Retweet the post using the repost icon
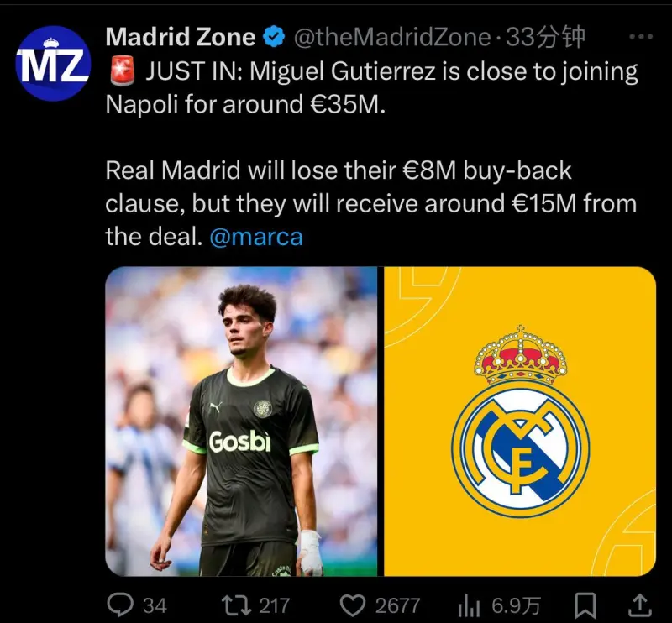The height and width of the screenshot is (623, 672). 236,605
